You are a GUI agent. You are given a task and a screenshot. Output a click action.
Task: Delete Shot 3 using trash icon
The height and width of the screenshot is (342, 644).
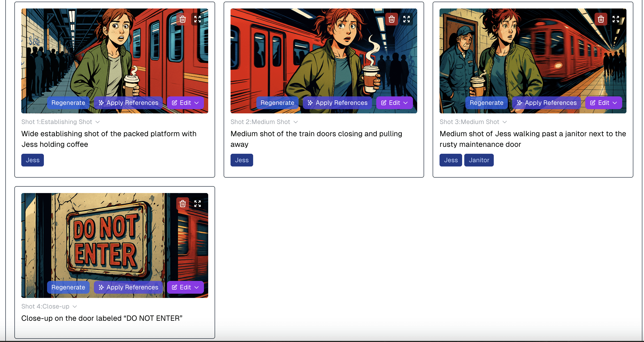click(601, 19)
